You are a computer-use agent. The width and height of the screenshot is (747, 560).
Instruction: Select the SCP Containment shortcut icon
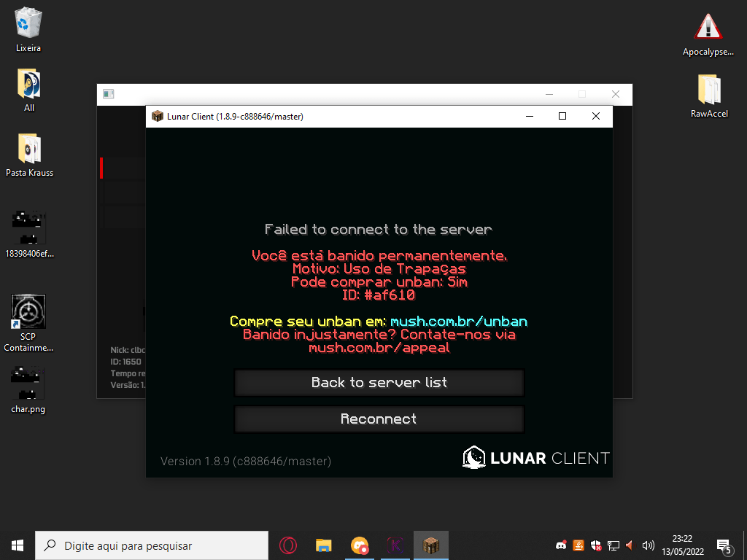[x=28, y=323]
